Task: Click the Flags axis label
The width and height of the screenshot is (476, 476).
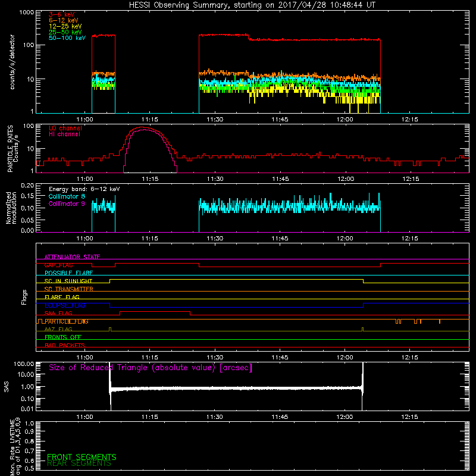Action: coord(24,297)
